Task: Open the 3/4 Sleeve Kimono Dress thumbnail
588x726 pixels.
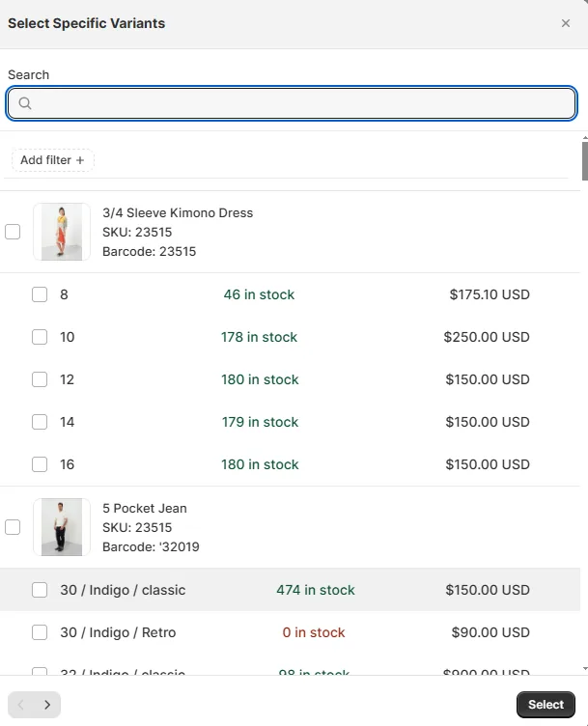Action: (x=62, y=232)
